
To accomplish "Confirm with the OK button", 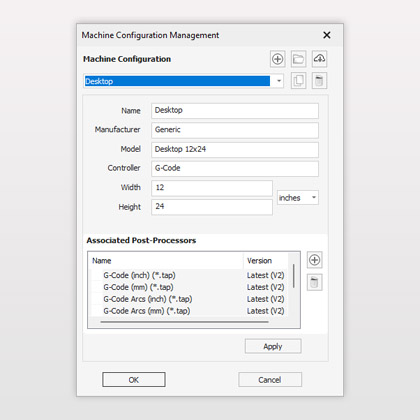I will click(134, 380).
